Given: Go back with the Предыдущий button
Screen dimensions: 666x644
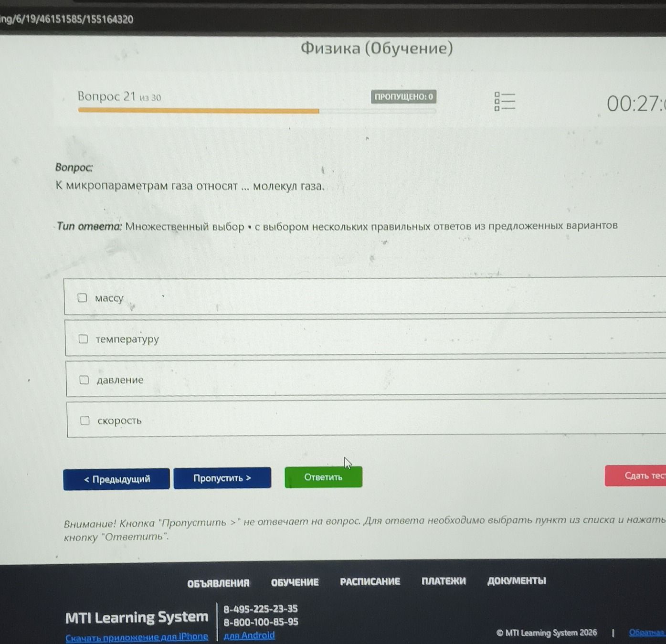Looking at the screenshot, I should [116, 479].
